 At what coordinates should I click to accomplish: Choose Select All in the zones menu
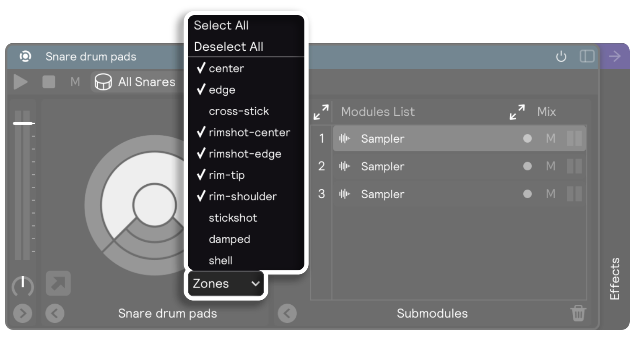click(221, 26)
